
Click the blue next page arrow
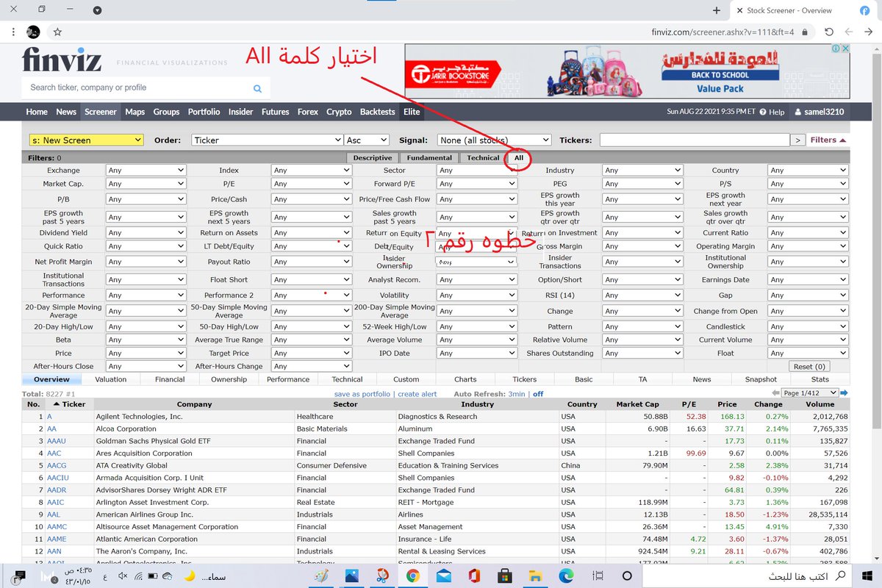(845, 392)
